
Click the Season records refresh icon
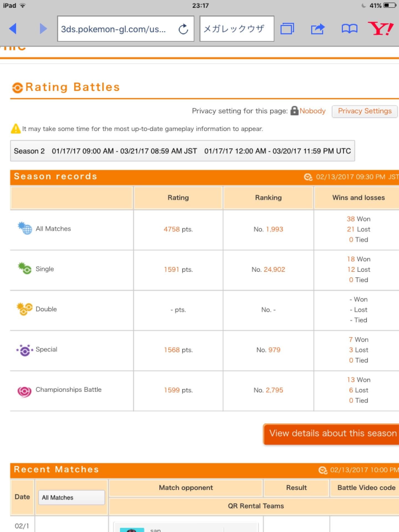[308, 177]
